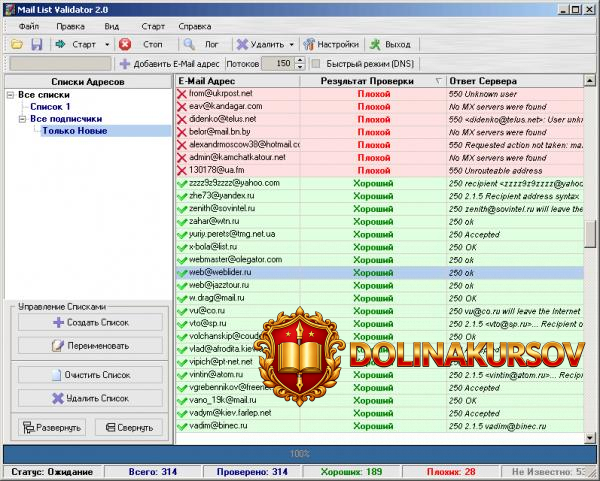Click green check icon for x-bola@list.ru
The width and height of the screenshot is (600, 481).
tap(182, 248)
